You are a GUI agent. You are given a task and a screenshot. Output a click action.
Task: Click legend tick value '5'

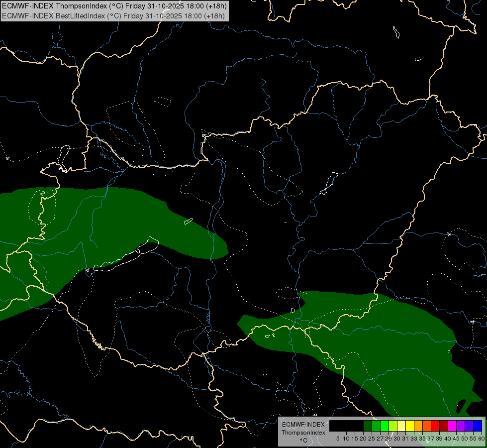[x=338, y=439]
